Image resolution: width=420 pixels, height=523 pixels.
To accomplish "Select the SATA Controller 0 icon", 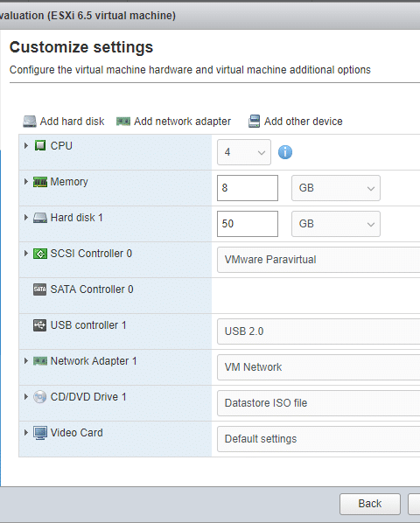I will [x=39, y=289].
